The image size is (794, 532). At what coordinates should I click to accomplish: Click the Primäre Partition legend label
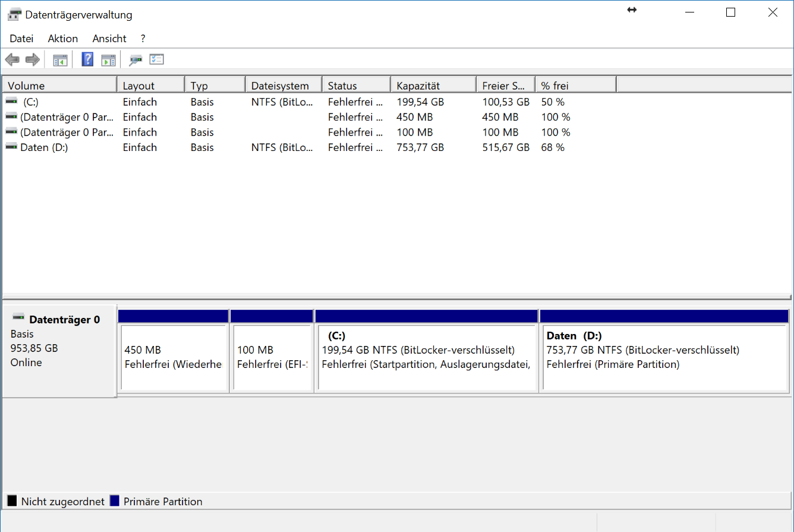pyautogui.click(x=163, y=502)
